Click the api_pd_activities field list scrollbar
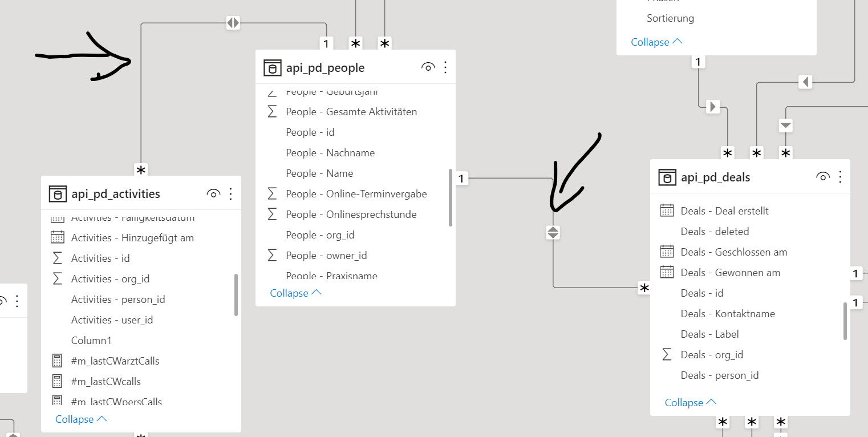The image size is (868, 437). click(x=236, y=294)
